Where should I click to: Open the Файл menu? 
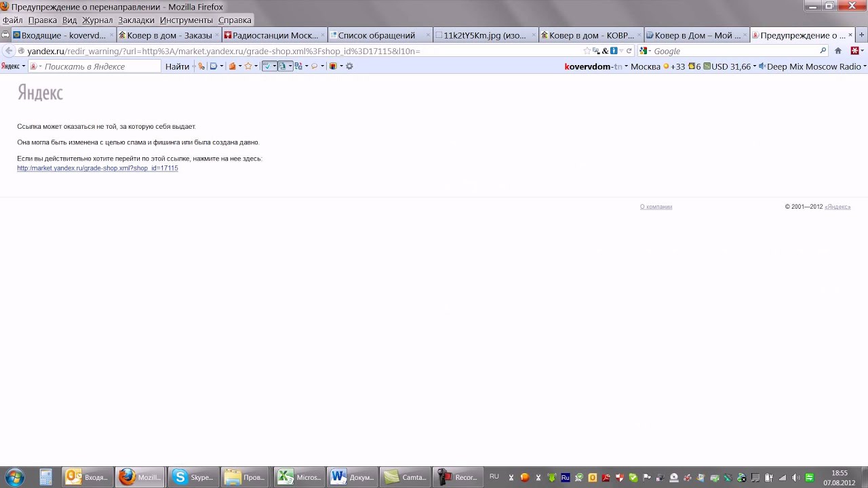[x=12, y=20]
